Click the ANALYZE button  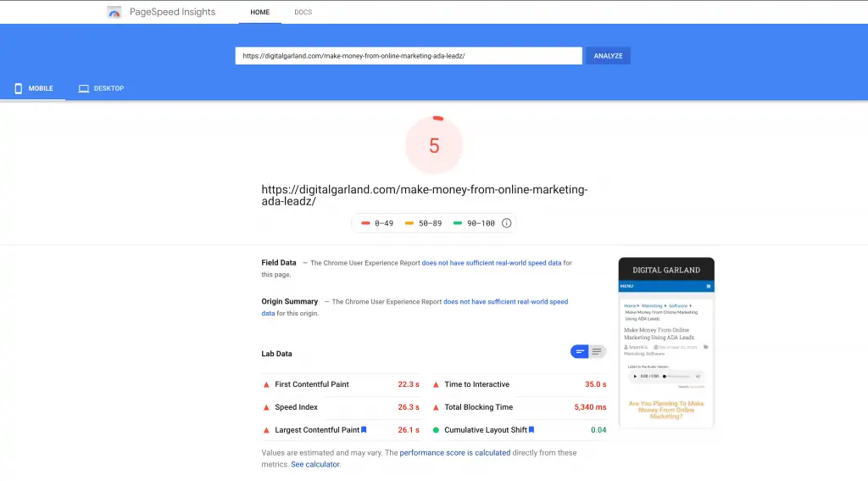coord(608,56)
